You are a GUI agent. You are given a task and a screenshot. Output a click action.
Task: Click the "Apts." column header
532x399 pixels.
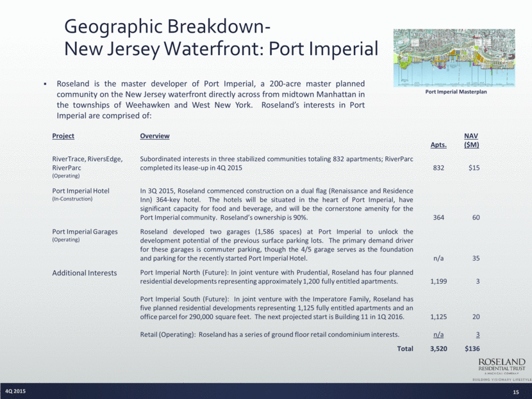(438, 145)
